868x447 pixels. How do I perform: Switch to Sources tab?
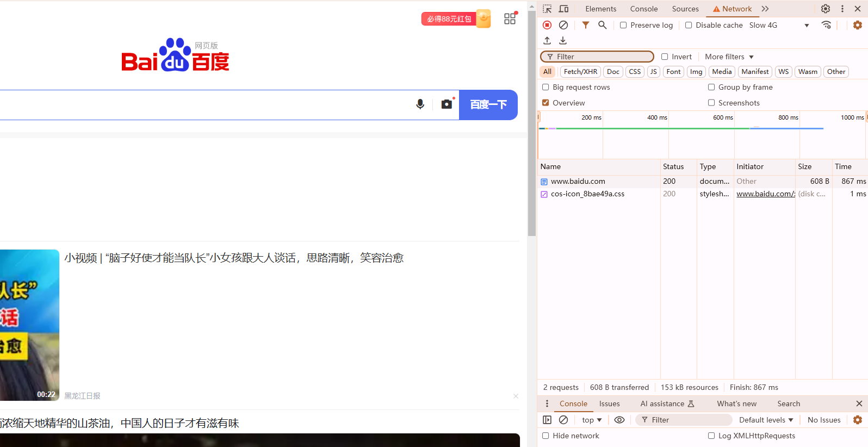(x=685, y=9)
